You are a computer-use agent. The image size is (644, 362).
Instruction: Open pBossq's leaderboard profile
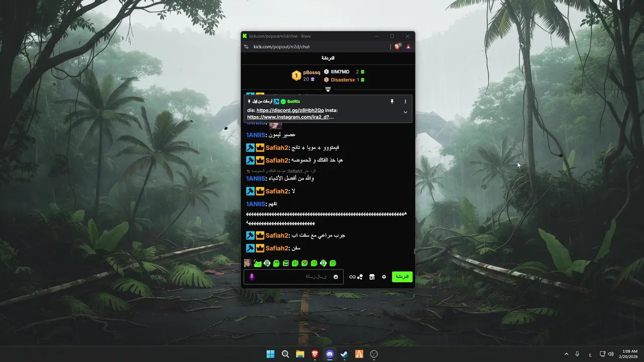311,72
